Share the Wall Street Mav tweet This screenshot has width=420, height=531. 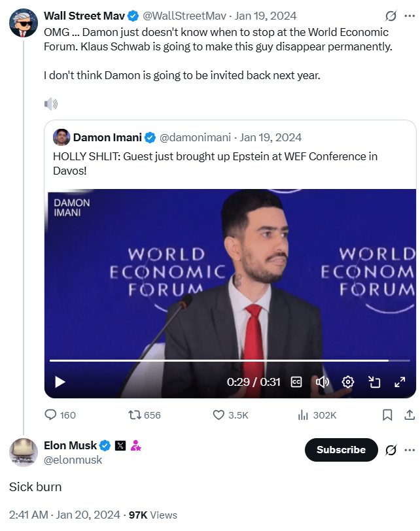(409, 415)
